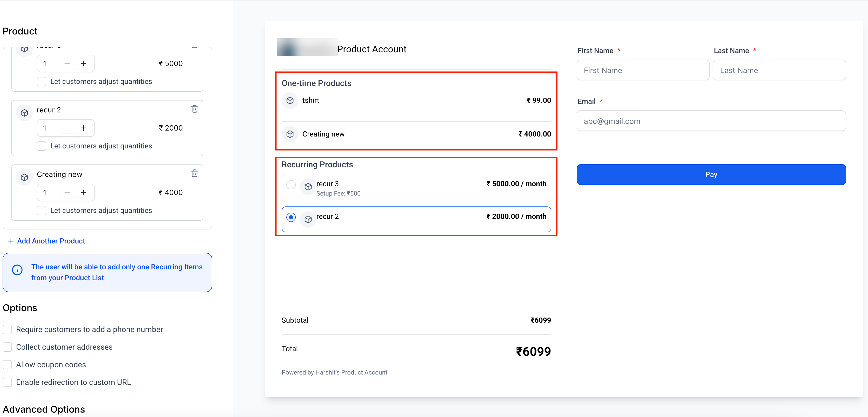The height and width of the screenshot is (417, 868).
Task: Click the info icon in recurring items notice
Action: (17, 270)
